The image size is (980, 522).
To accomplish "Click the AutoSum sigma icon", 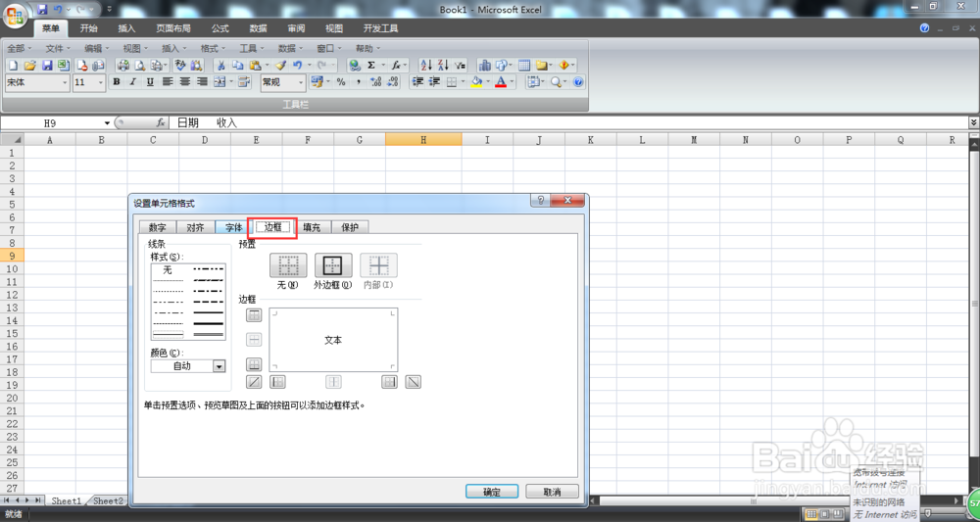I will [371, 66].
